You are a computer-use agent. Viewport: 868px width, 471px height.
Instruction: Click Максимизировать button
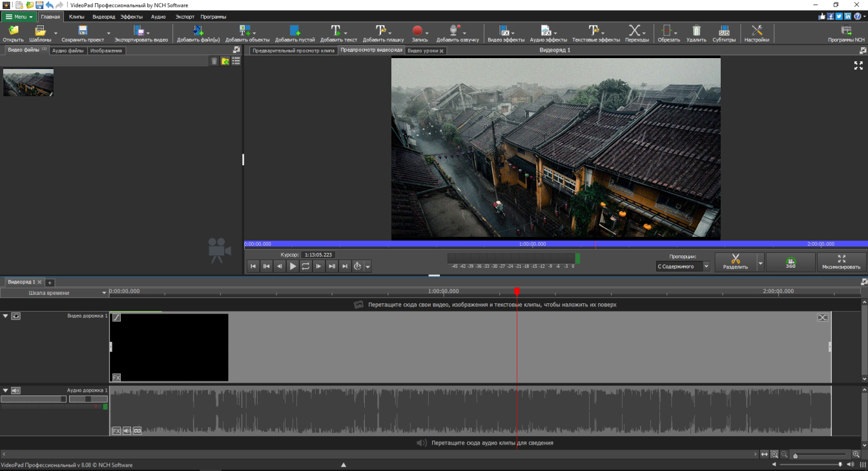(841, 263)
